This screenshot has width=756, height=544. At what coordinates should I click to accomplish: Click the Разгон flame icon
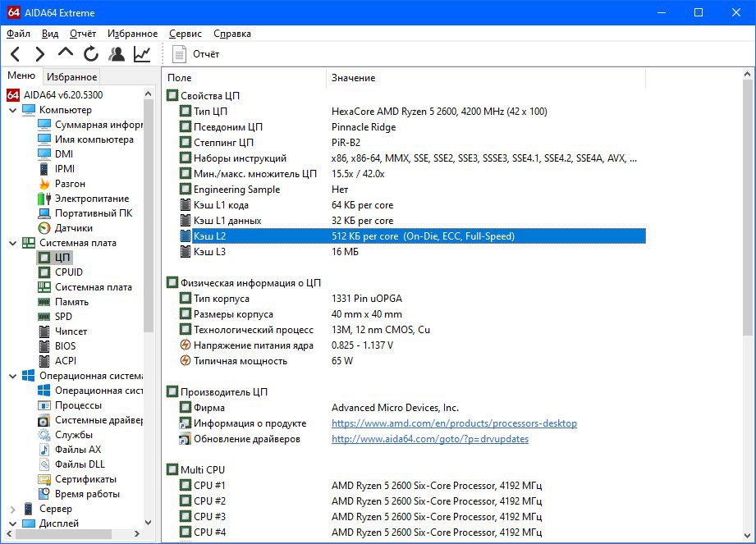pyautogui.click(x=44, y=184)
